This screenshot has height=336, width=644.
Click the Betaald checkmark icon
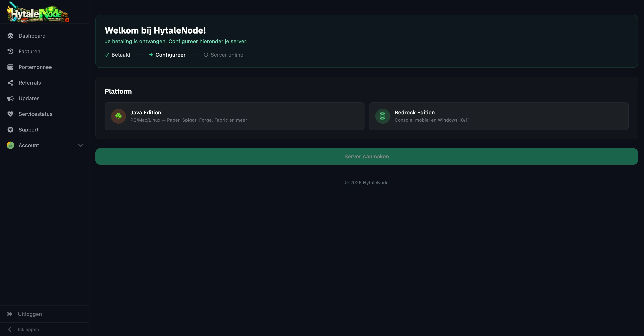(107, 55)
